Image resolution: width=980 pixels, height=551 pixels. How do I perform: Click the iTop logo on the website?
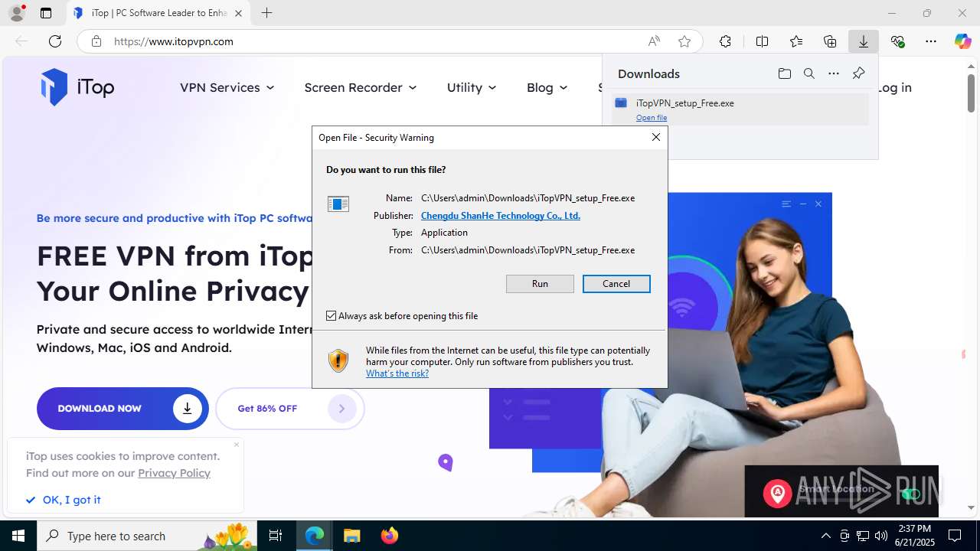(77, 87)
